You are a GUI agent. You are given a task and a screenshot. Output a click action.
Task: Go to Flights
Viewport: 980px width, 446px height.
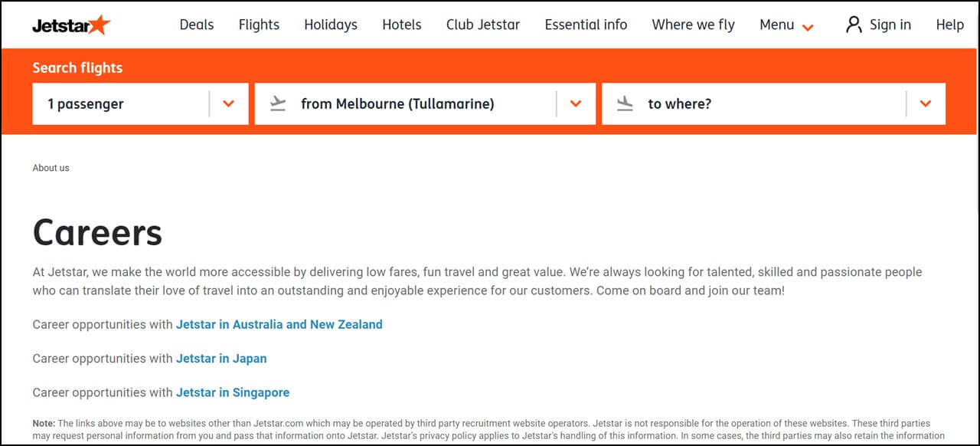point(259,25)
